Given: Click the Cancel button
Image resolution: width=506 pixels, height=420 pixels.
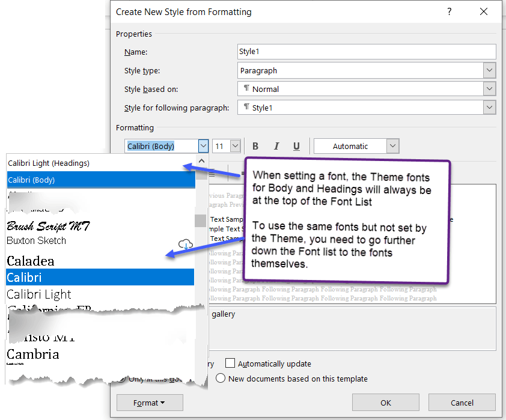Looking at the screenshot, I should 462,403.
